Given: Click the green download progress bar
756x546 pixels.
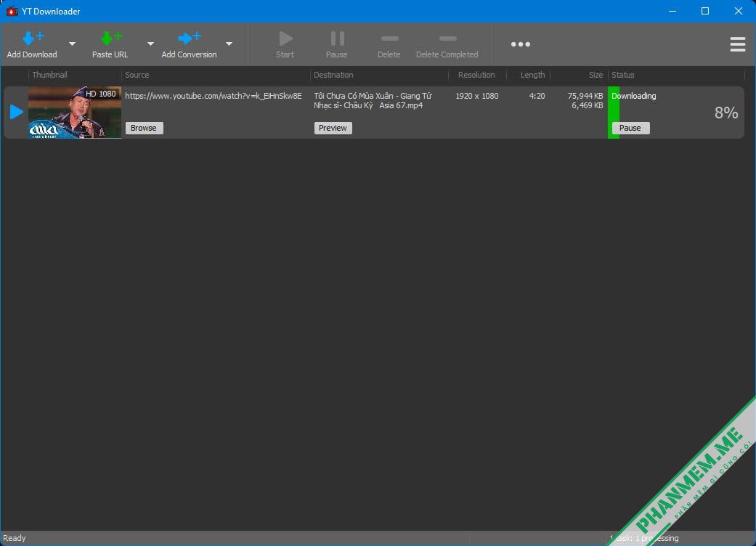Looking at the screenshot, I should [x=613, y=113].
